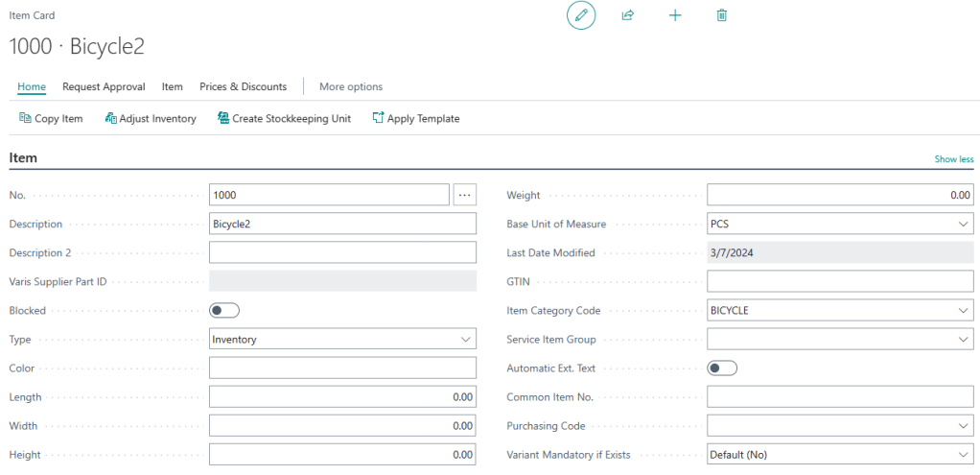Open the Type dropdown
The width and height of the screenshot is (980, 475).
coord(342,339)
